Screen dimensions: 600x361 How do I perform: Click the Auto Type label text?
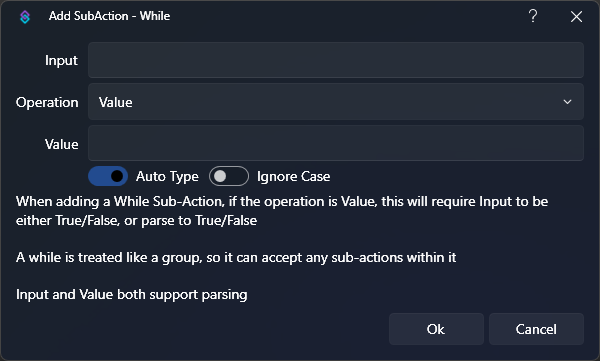(167, 176)
